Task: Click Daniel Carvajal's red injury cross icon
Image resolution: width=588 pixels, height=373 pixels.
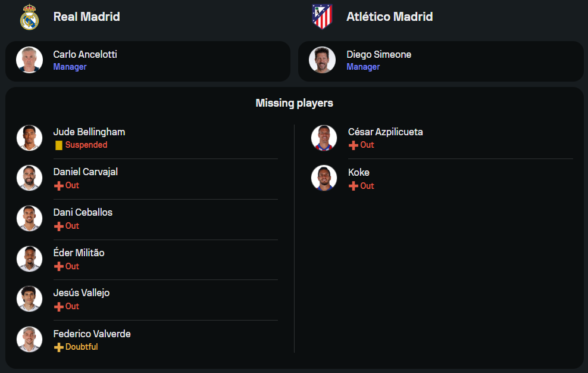Action: pyautogui.click(x=58, y=185)
